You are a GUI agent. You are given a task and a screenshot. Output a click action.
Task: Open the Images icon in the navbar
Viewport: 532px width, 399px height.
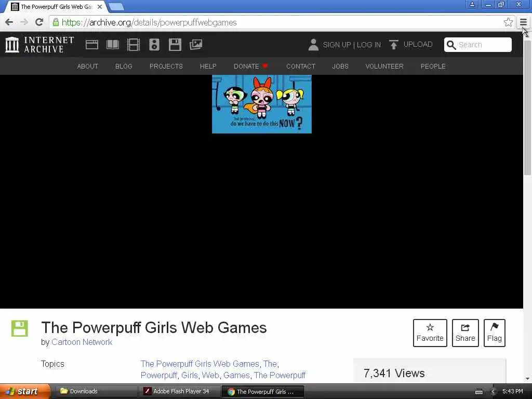point(196,45)
